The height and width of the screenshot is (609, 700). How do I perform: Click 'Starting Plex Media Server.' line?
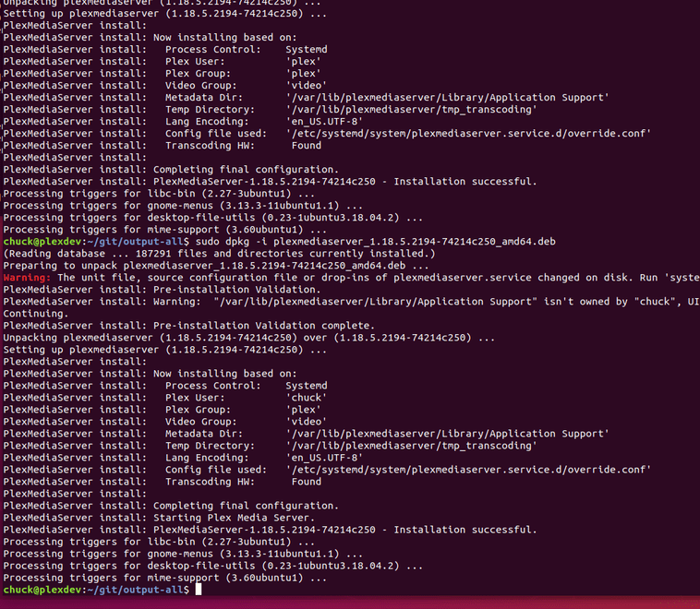coord(159,518)
